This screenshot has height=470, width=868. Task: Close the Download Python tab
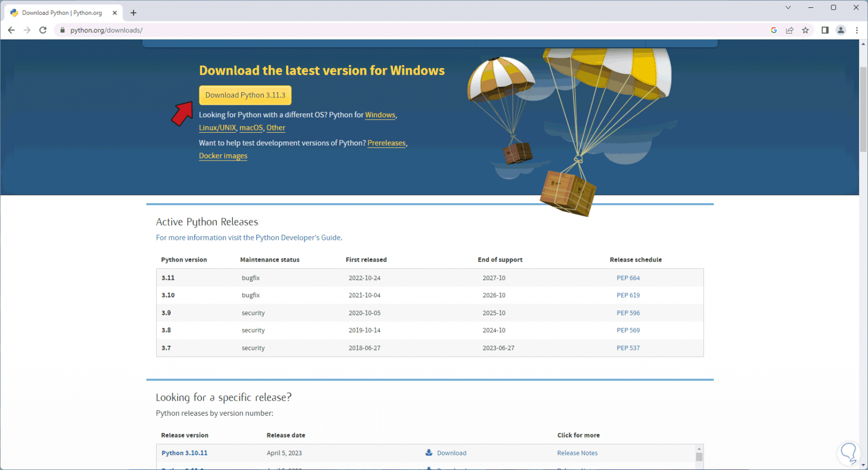115,13
